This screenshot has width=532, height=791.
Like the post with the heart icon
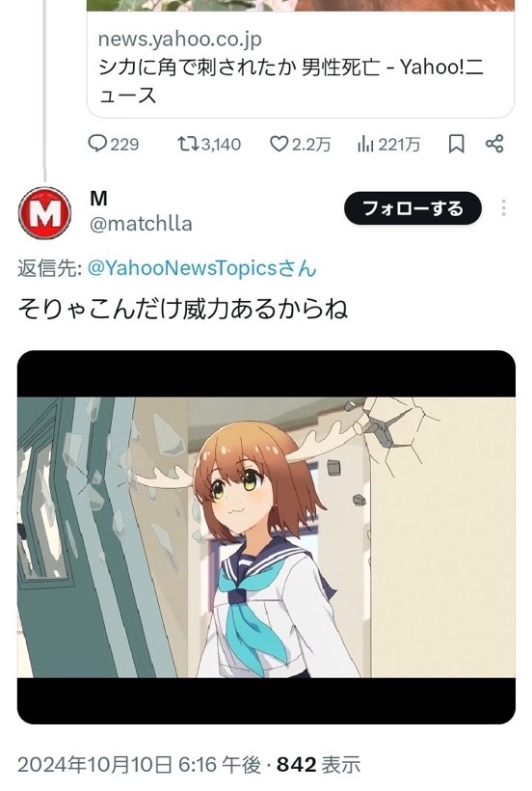tap(279, 145)
